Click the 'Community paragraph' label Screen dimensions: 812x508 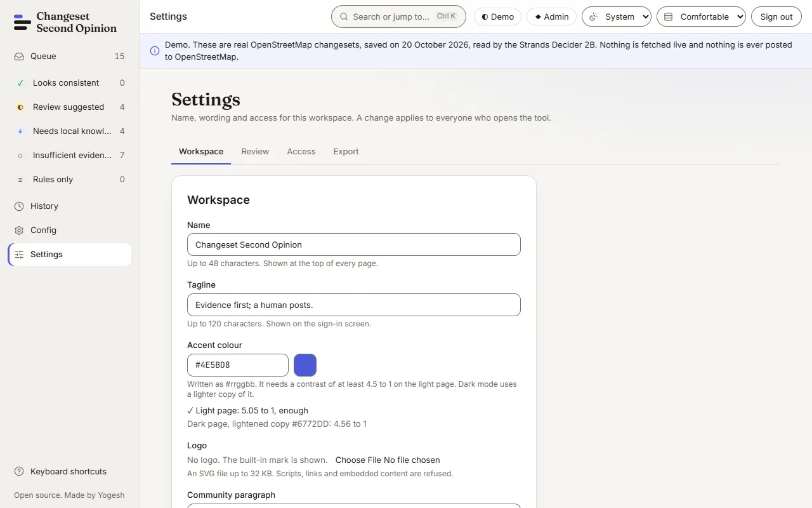pos(231,495)
